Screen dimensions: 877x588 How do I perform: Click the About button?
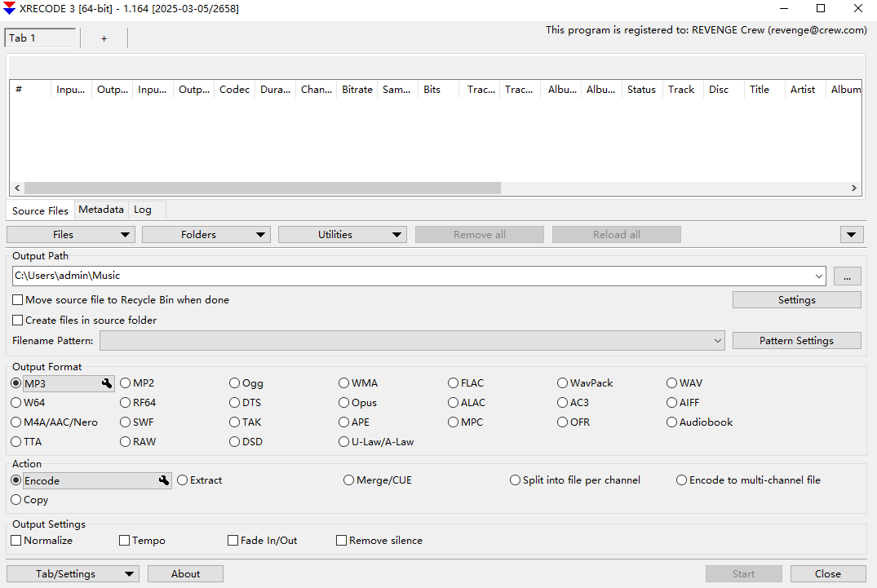[x=185, y=574]
